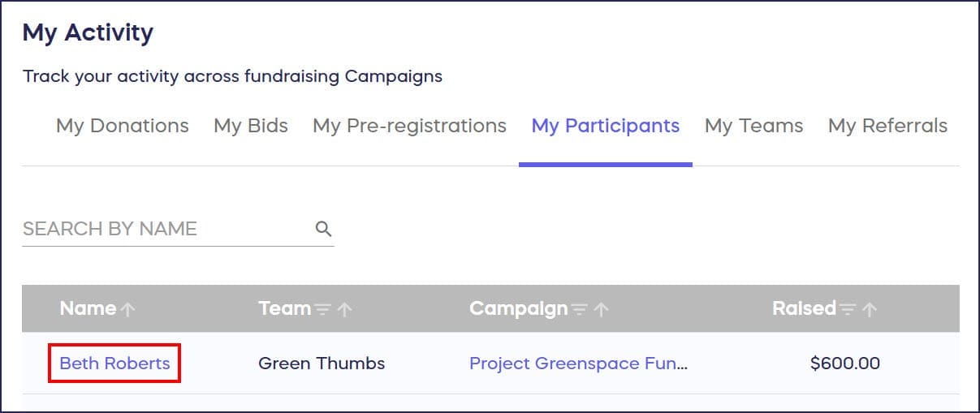Click the $600.00 raised amount cell
The height and width of the screenshot is (413, 980).
click(844, 363)
